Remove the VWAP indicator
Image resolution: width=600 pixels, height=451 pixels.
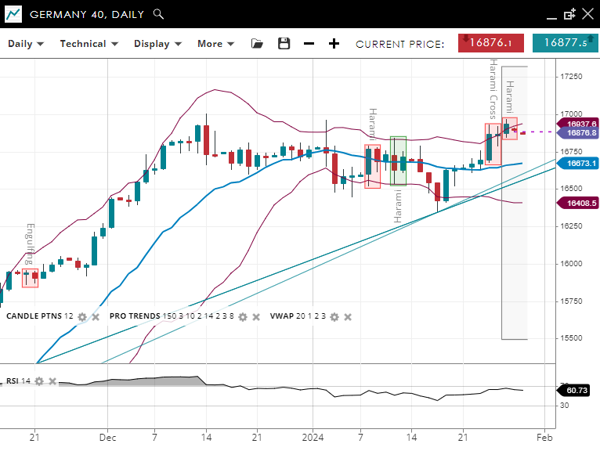click(x=348, y=316)
